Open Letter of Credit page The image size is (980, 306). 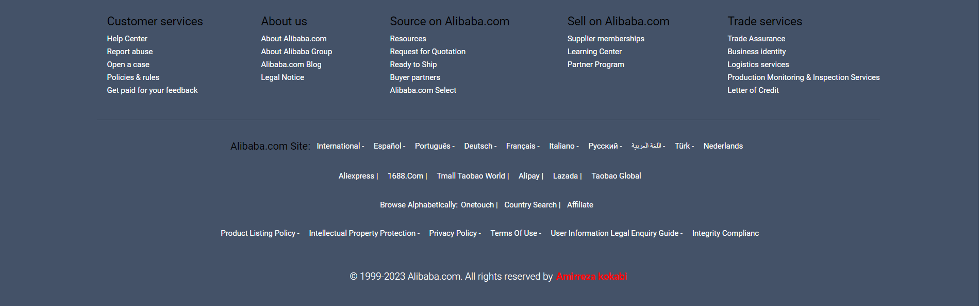[753, 90]
